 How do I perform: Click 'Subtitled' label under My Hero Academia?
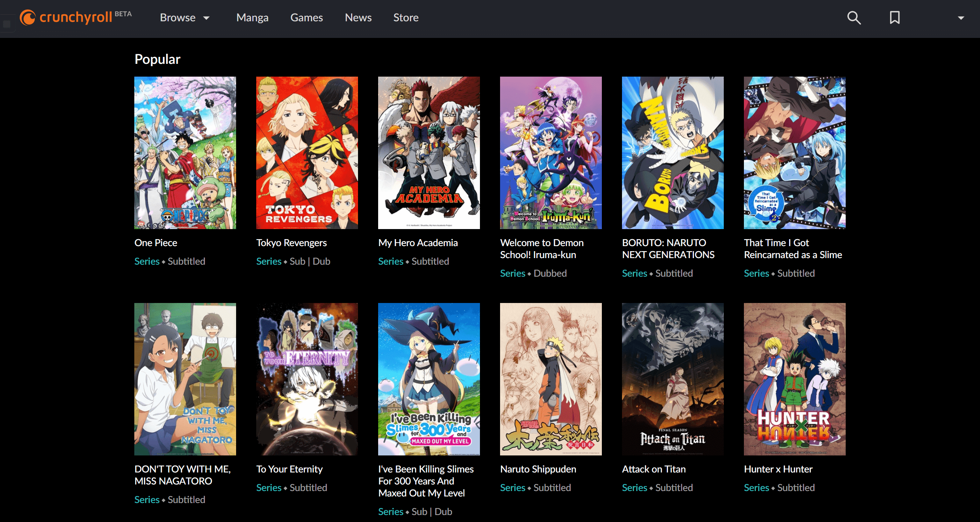pos(430,261)
